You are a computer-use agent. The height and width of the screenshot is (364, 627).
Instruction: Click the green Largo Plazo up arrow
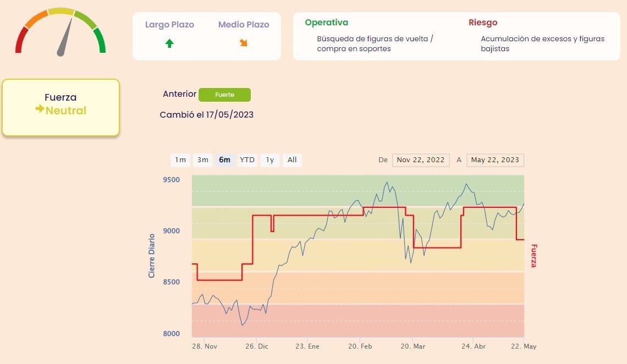coord(169,43)
